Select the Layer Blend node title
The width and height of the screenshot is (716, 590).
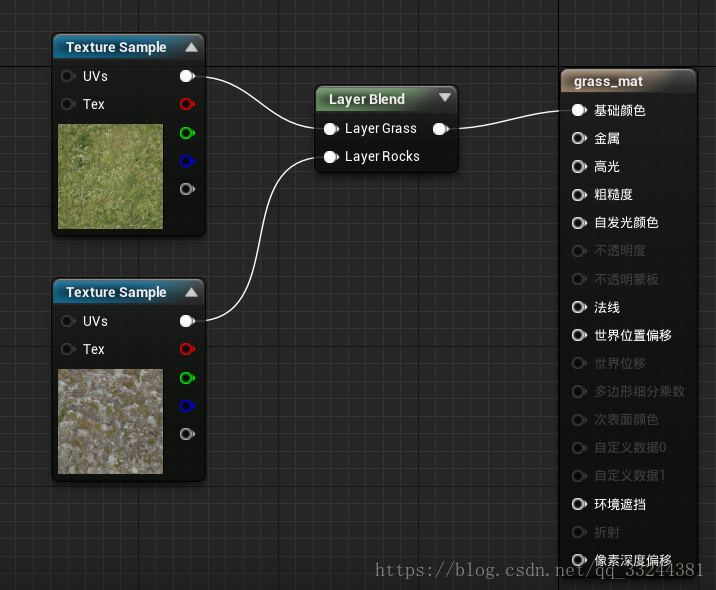(367, 99)
